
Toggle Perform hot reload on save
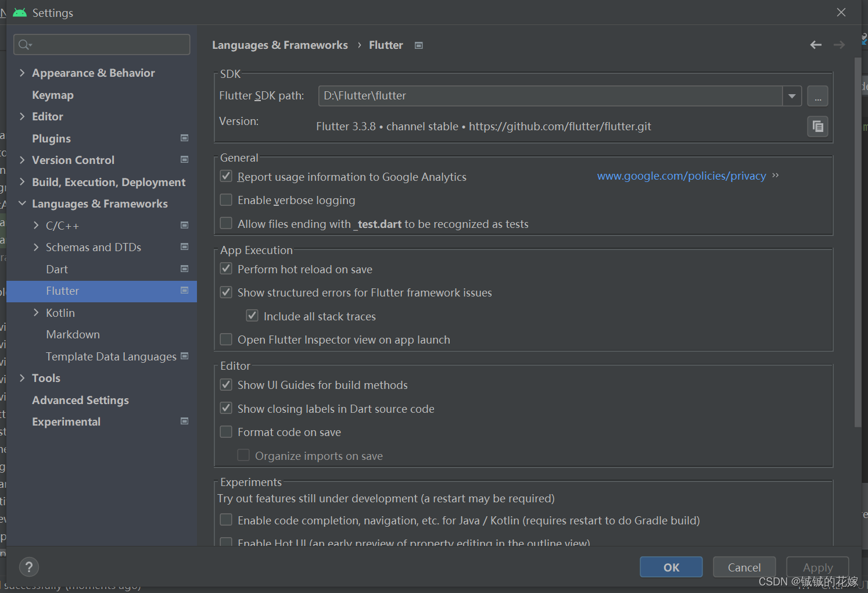(226, 269)
